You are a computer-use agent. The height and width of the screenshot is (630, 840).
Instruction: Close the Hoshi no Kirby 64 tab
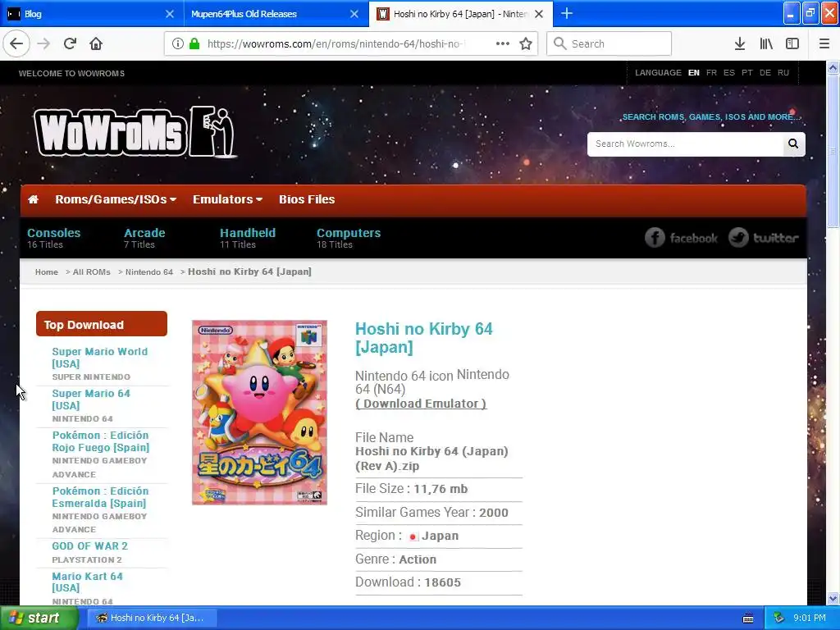click(x=539, y=14)
